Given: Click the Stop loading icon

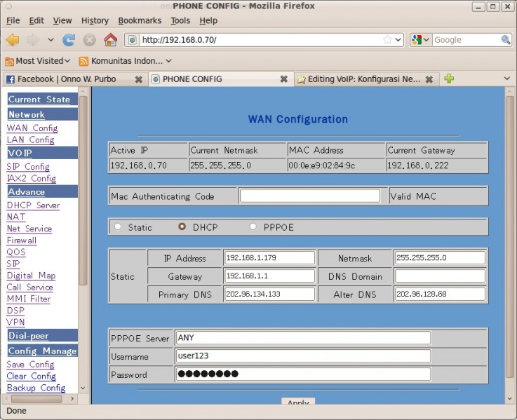Looking at the screenshot, I should (x=90, y=40).
